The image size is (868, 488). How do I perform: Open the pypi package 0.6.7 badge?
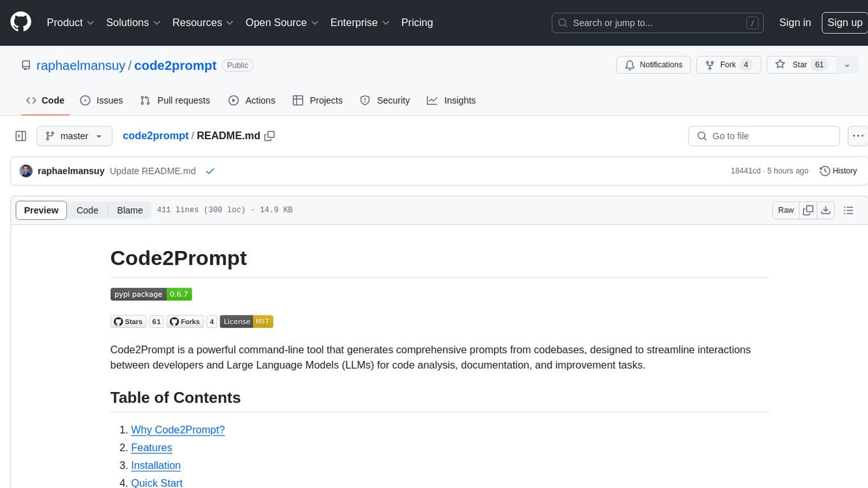click(151, 294)
